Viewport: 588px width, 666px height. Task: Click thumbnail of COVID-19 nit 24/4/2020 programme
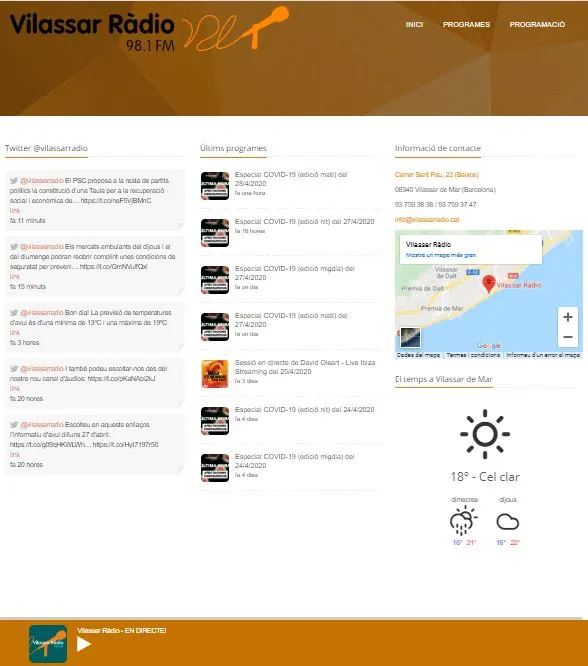coord(215,420)
